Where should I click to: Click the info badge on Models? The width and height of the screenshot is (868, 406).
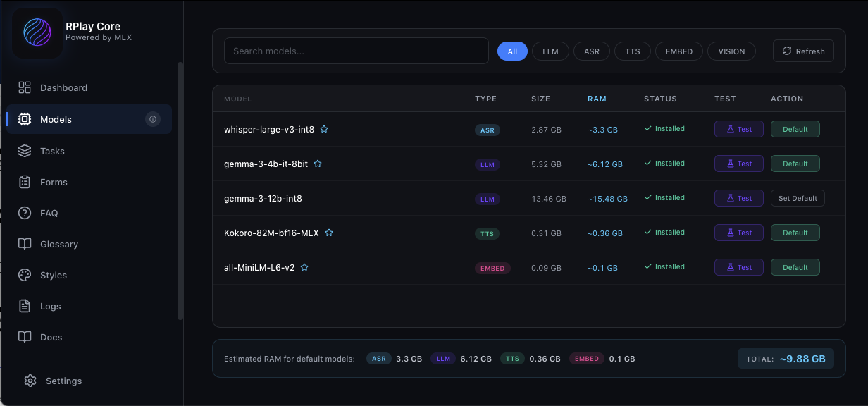[153, 119]
